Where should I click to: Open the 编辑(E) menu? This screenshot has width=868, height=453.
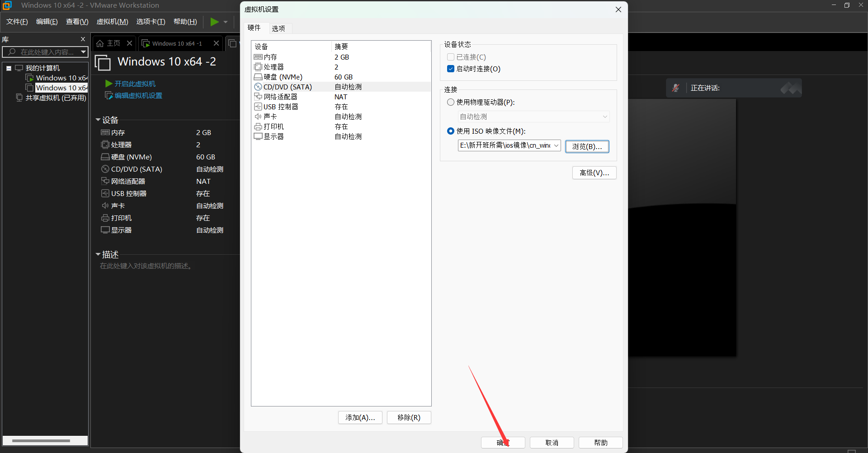[x=47, y=22]
